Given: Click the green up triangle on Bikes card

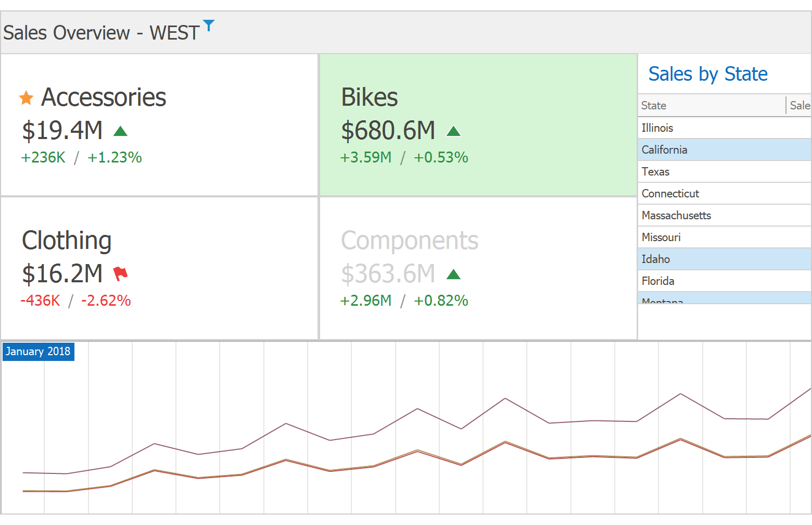Looking at the screenshot, I should (453, 131).
